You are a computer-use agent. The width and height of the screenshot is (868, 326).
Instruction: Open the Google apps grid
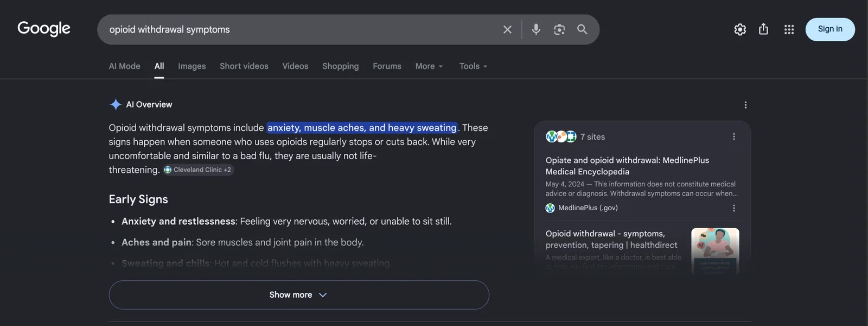pyautogui.click(x=789, y=29)
